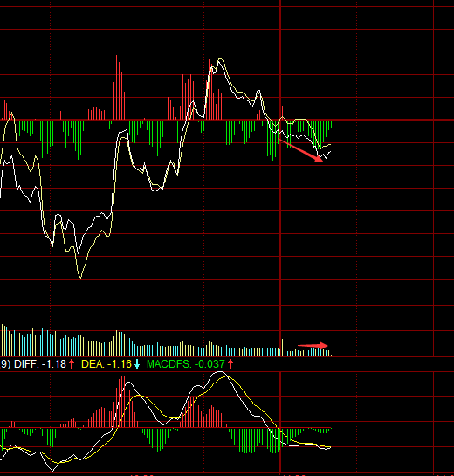Click the yellow DEA: -1.16 indicator label
454x476 pixels.
click(107, 363)
